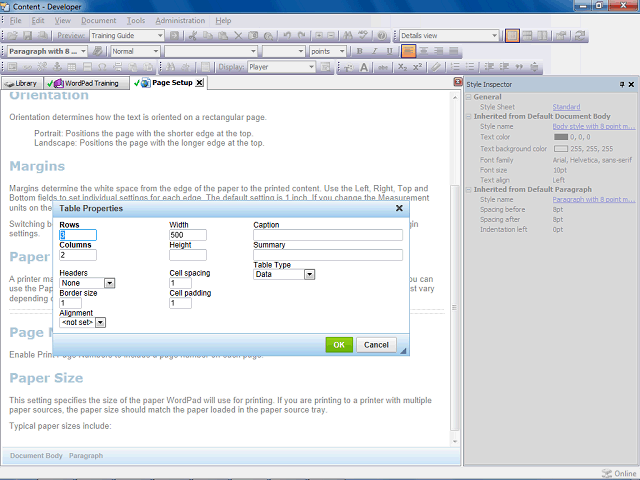Screen dimensions: 640x480
Task: Open the Administration menu
Action: [x=180, y=20]
